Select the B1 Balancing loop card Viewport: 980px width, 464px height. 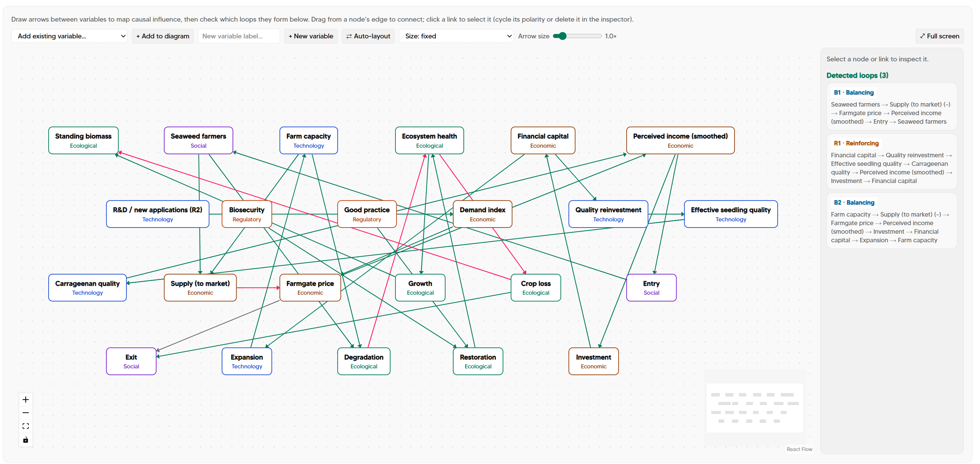892,107
